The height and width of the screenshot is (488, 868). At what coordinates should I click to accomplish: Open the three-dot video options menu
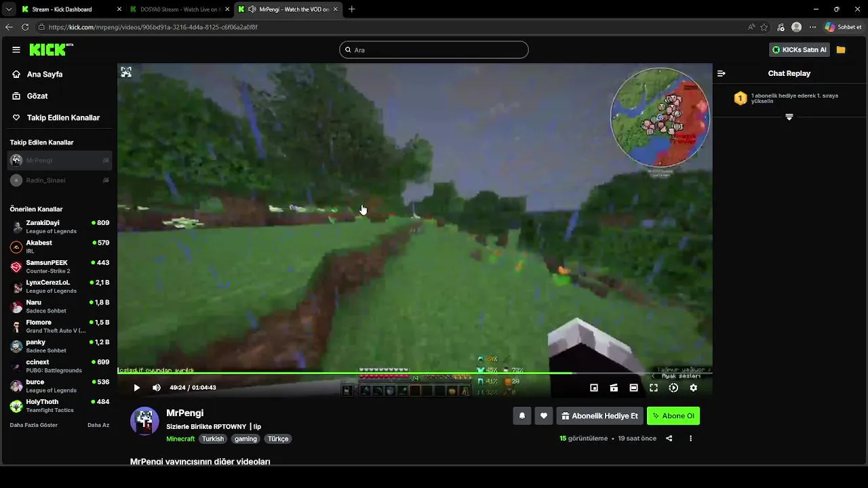(x=691, y=439)
